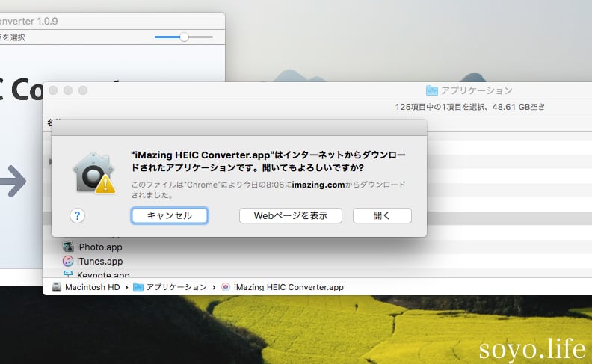Viewport: 592px width, 364px height.
Task: Click iMazing HEIC Converter.app in path bar
Action: [289, 287]
